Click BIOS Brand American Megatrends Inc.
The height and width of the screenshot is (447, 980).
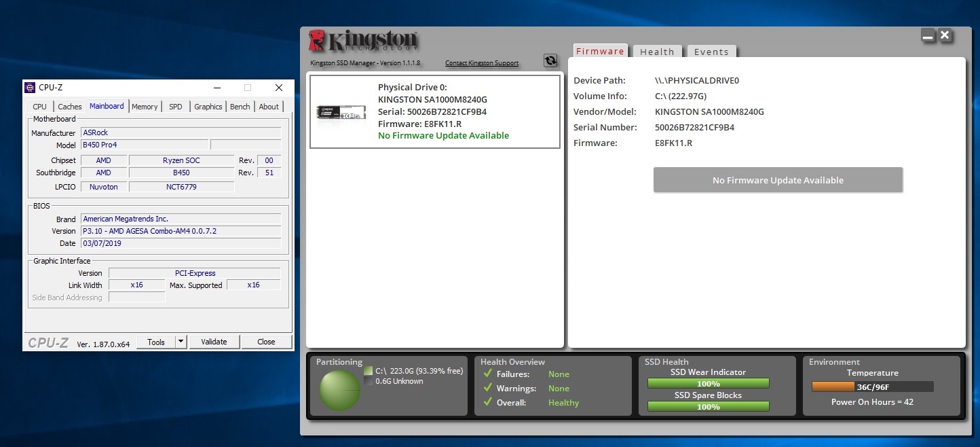pos(181,219)
